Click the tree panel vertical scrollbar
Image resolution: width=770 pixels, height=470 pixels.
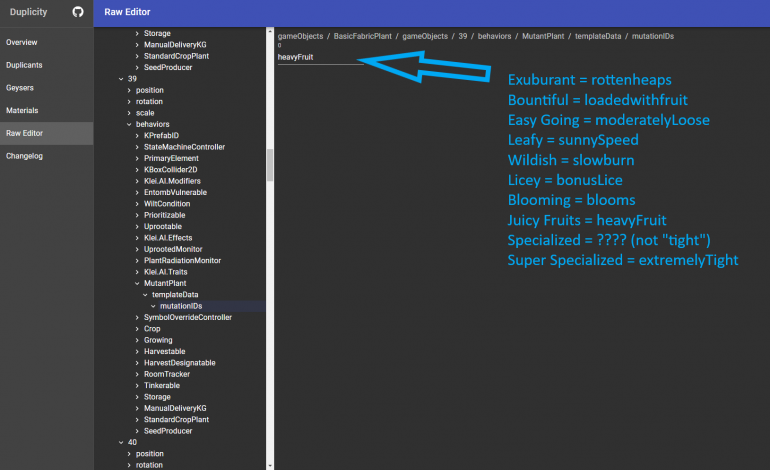(270, 165)
